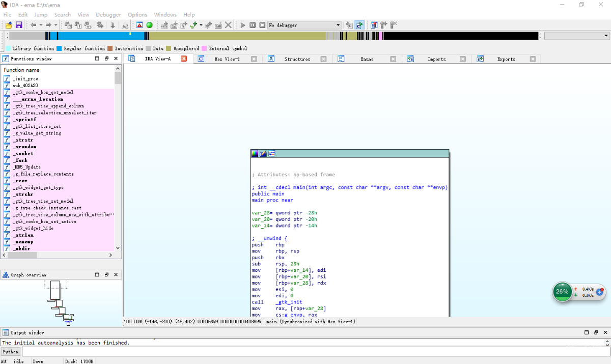Viewport: 611px width, 364px height.
Task: Switch to the Hex View-1 tab
Action: (227, 59)
